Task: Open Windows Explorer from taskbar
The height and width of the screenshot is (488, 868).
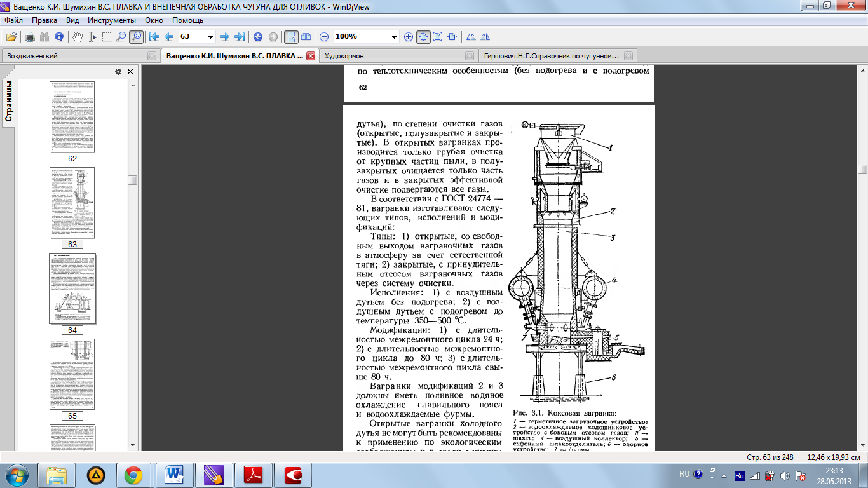Action: click(57, 475)
